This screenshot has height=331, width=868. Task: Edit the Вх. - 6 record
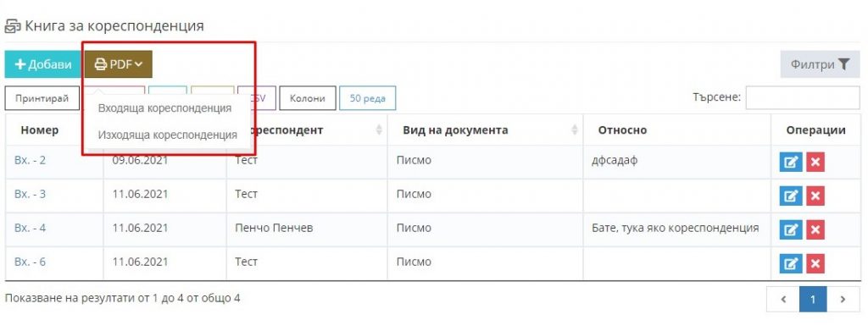point(791,263)
